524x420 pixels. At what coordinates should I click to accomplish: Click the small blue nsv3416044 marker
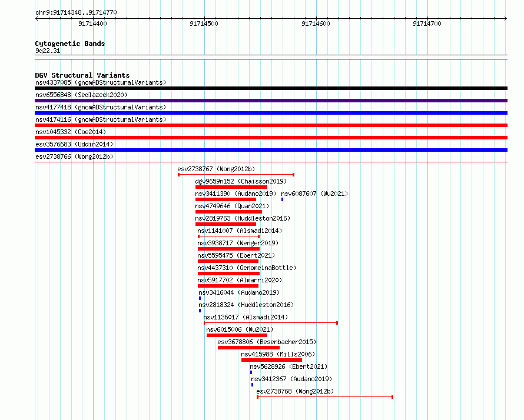pyautogui.click(x=200, y=298)
